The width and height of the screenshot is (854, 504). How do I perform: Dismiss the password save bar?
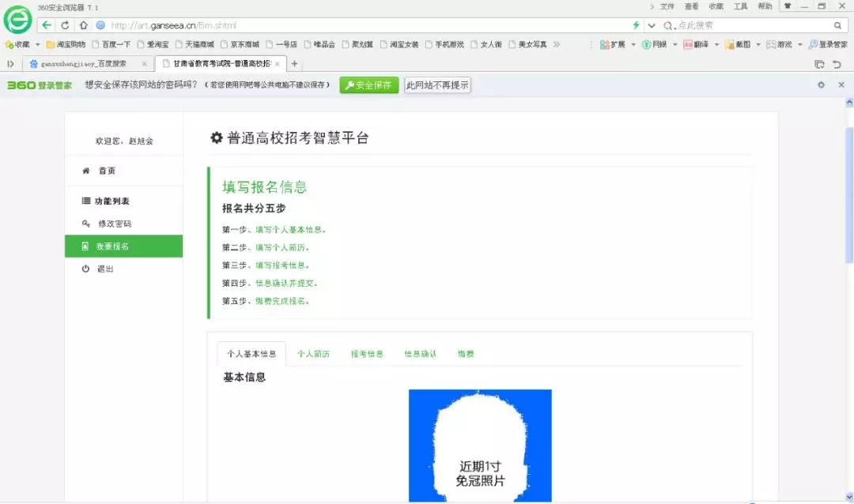841,85
